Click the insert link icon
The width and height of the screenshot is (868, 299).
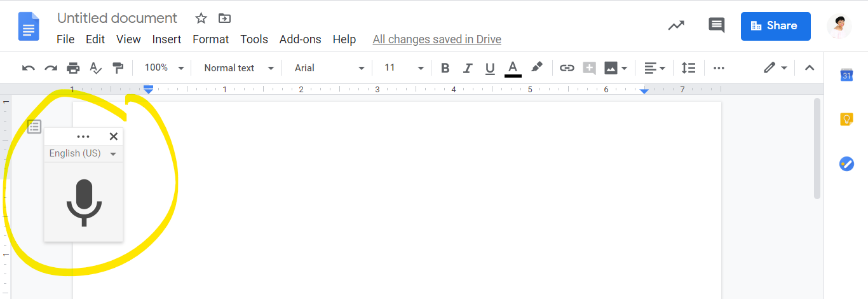567,68
